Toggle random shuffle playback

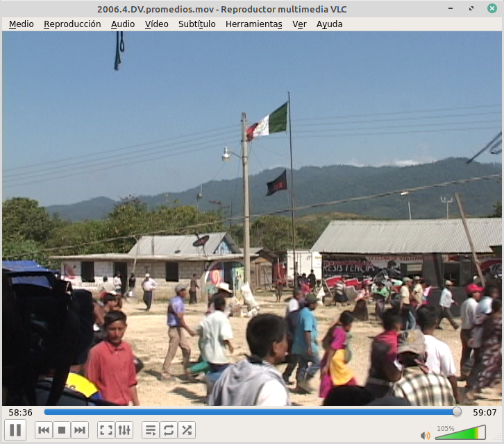(187, 430)
